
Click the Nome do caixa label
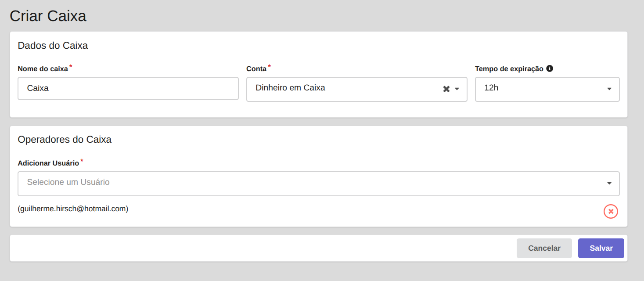43,69
